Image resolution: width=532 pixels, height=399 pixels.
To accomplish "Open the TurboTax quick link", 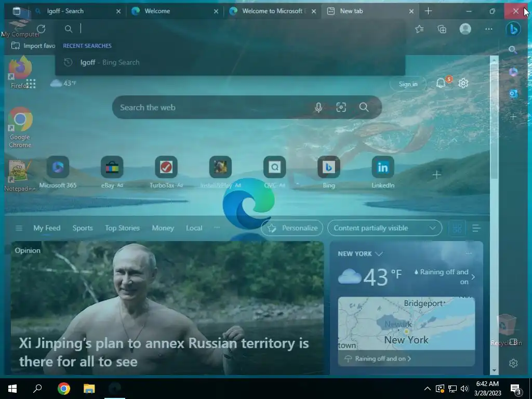I will pos(166,172).
